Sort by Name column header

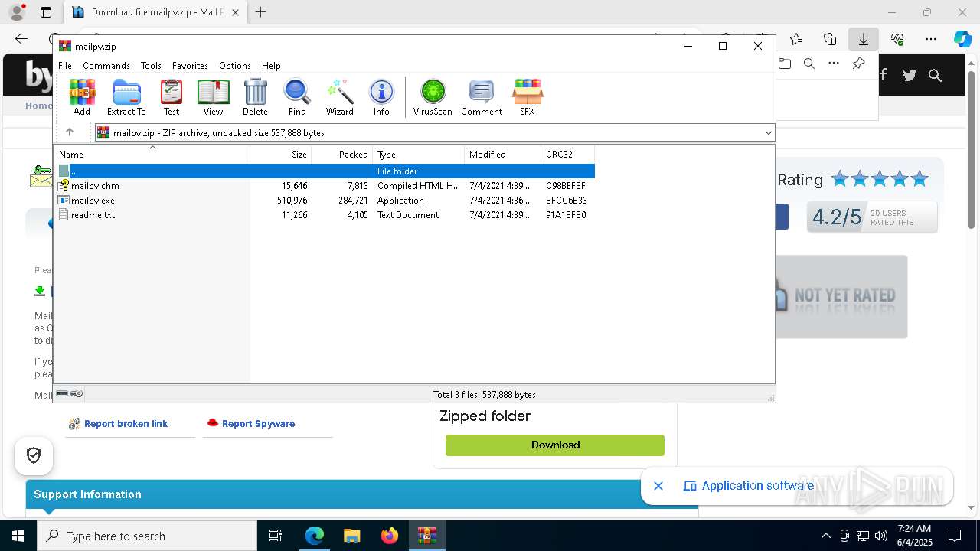(152, 155)
